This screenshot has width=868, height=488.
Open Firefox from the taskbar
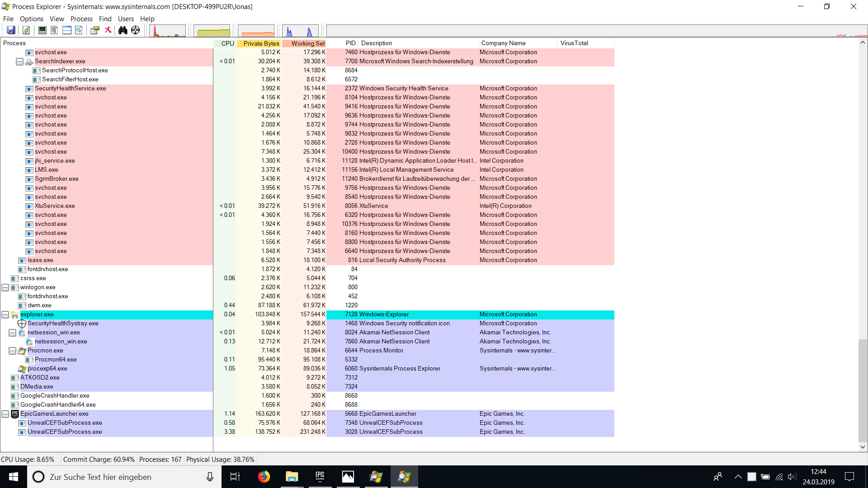tap(264, 477)
